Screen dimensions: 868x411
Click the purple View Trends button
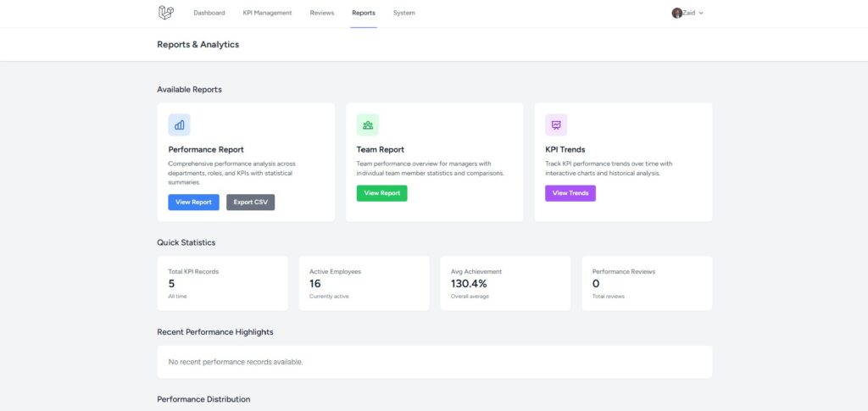point(570,193)
